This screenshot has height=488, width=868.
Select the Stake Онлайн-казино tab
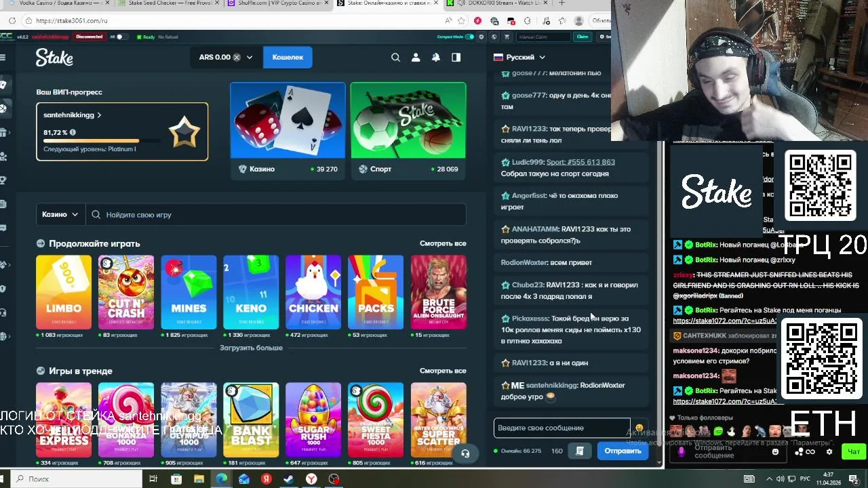tap(387, 3)
